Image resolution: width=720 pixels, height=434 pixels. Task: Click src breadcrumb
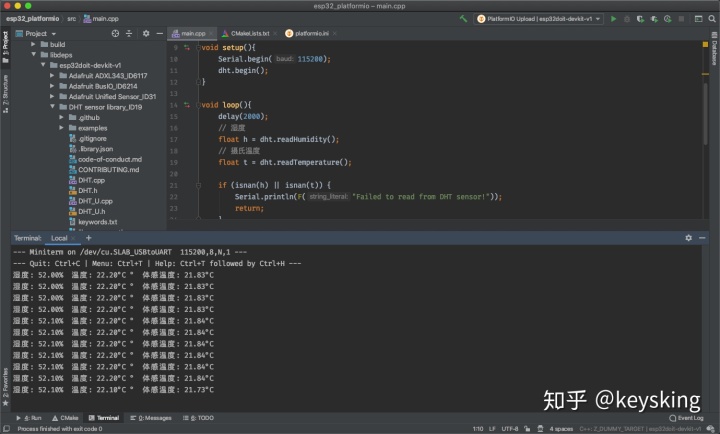coord(72,19)
